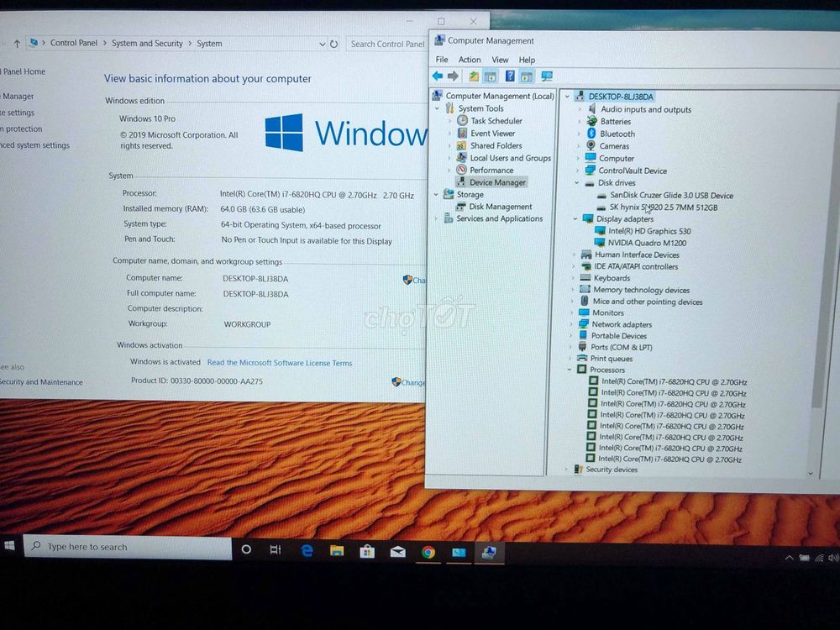The image size is (840, 630).
Task: Select Mice and other pointing devices
Action: (x=647, y=302)
